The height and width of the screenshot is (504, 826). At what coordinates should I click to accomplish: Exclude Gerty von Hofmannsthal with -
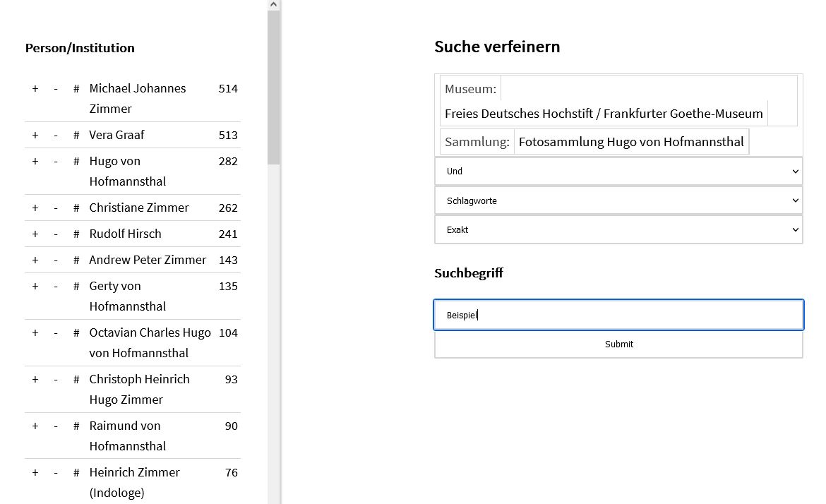point(56,287)
